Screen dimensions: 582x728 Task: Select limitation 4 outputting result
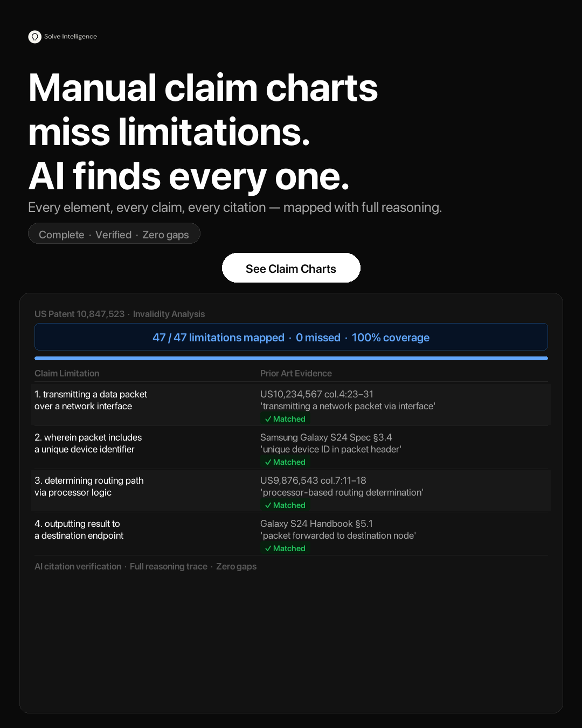pyautogui.click(x=79, y=530)
